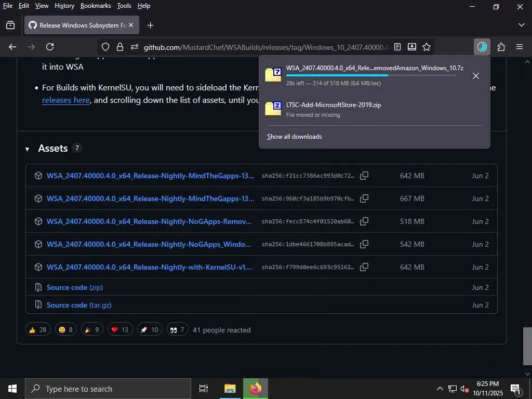Viewport: 532px width, 399px height.
Task: Click Firefox icon on the taskbar
Action: click(256, 389)
